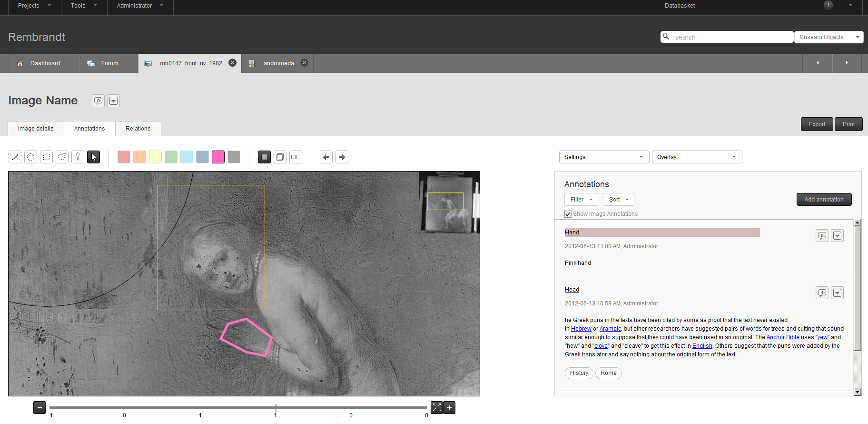Select the pencil drawing tool
868x424 pixels.
click(15, 157)
